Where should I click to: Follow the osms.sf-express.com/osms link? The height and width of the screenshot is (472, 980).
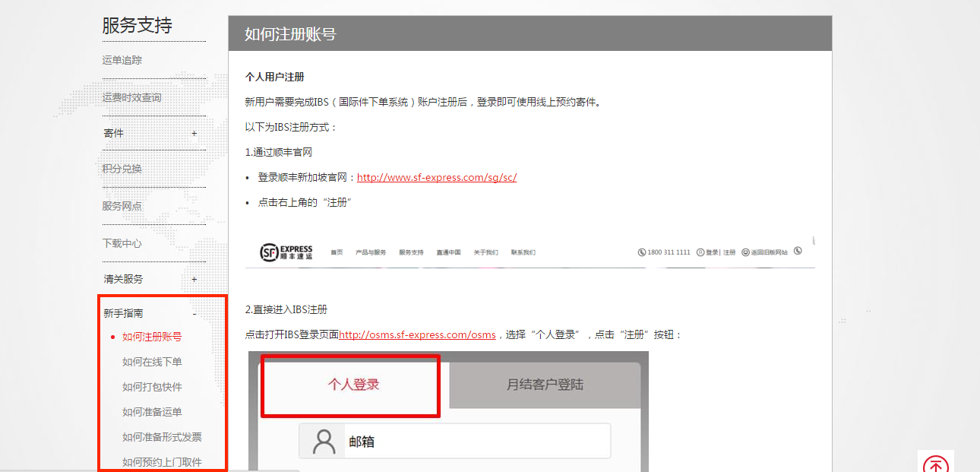[x=417, y=334]
